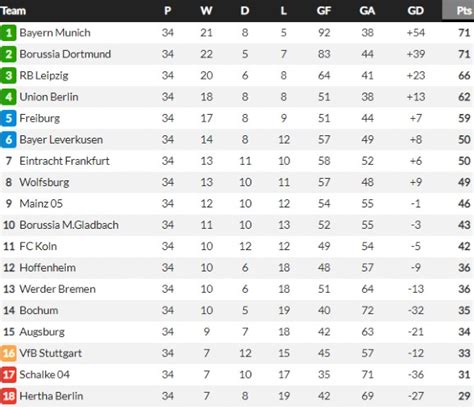Click the green position 4 badge
The image size is (474, 410).
(8, 97)
